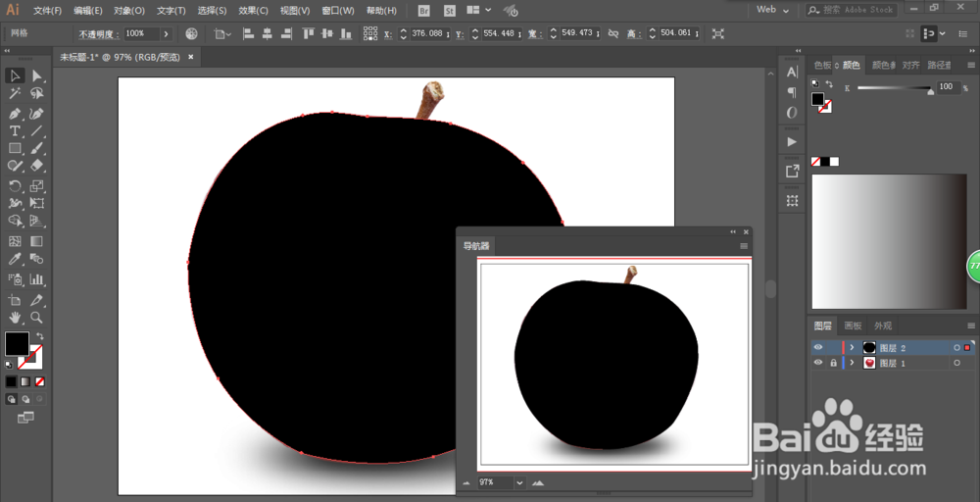Select the Shape Builder tool

15,221
